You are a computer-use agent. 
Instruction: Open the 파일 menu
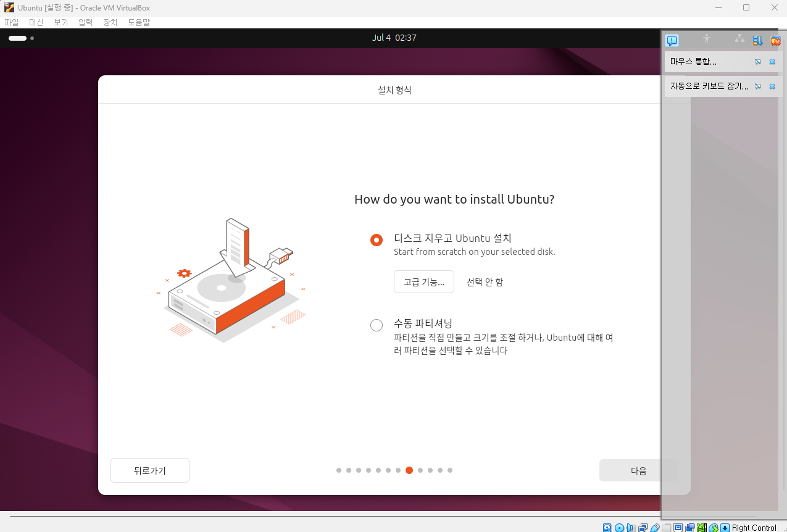(12, 22)
